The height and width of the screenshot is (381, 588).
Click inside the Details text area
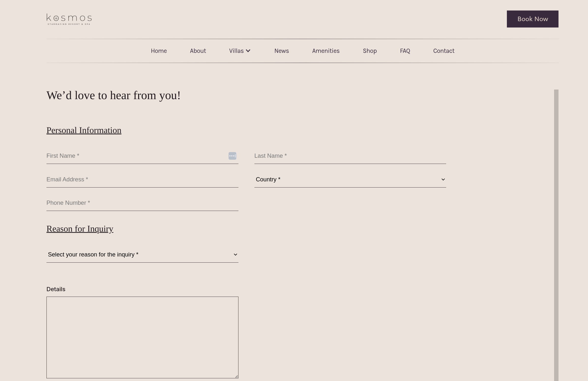tap(142, 337)
